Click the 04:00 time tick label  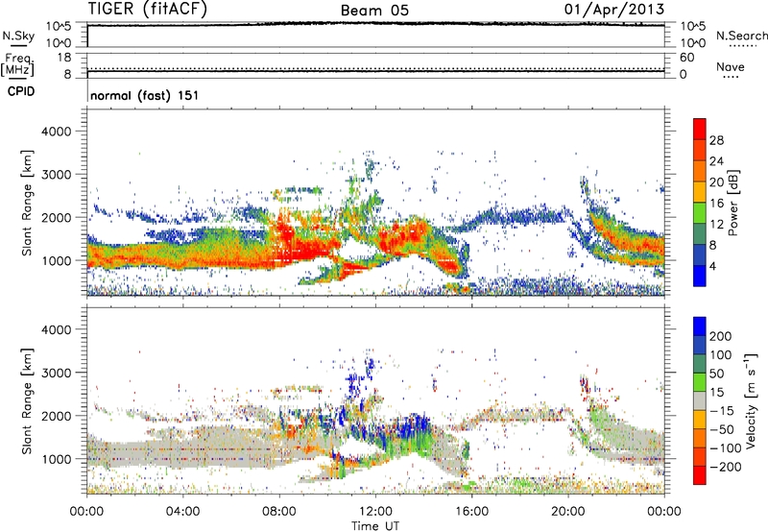tap(182, 512)
